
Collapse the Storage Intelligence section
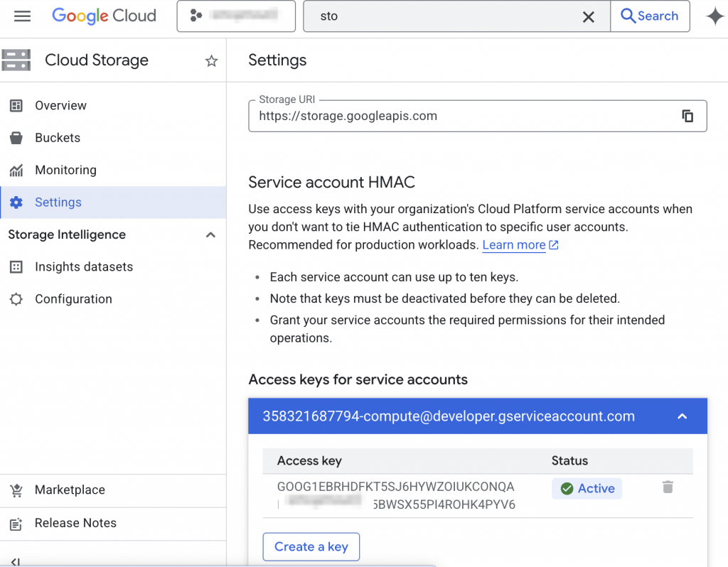210,235
